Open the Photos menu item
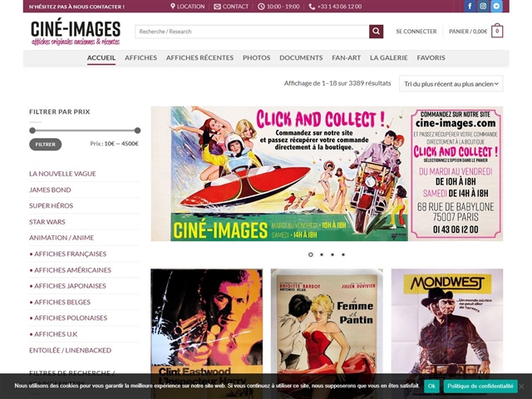 257,57
